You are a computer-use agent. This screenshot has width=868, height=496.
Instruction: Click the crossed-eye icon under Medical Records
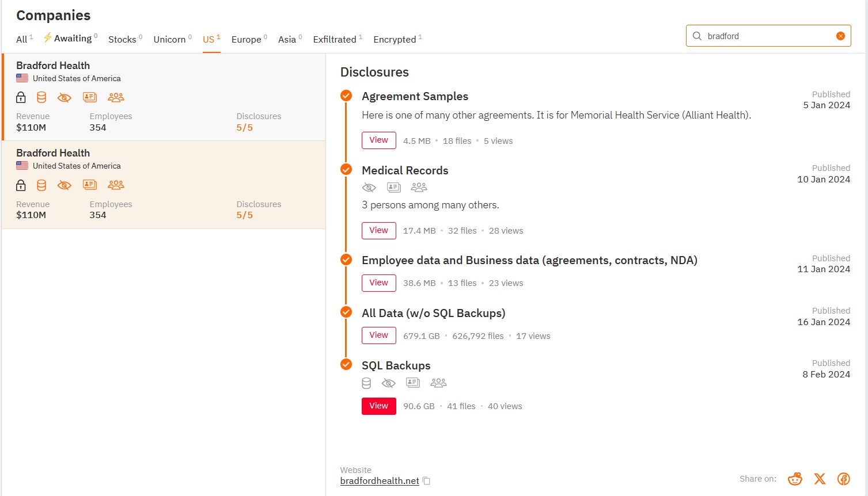point(369,188)
